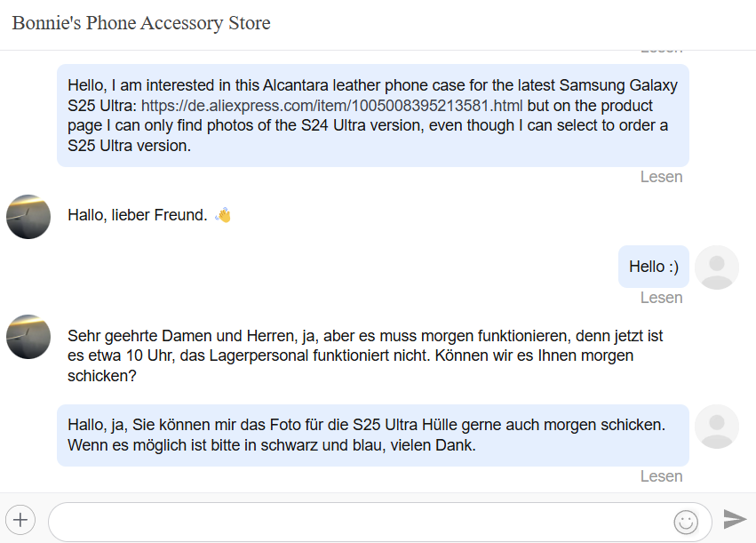Image resolution: width=756 pixels, height=543 pixels.
Task: Select the Alcantara leather phone case message
Action: click(372, 116)
